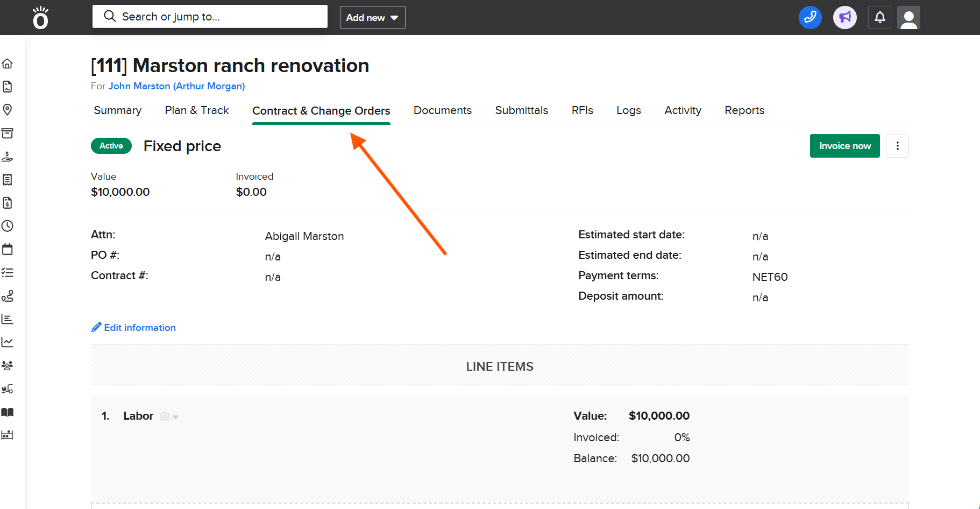Open the megaphone announcements icon
Viewport: 980px width, 509px height.
pyautogui.click(x=845, y=17)
